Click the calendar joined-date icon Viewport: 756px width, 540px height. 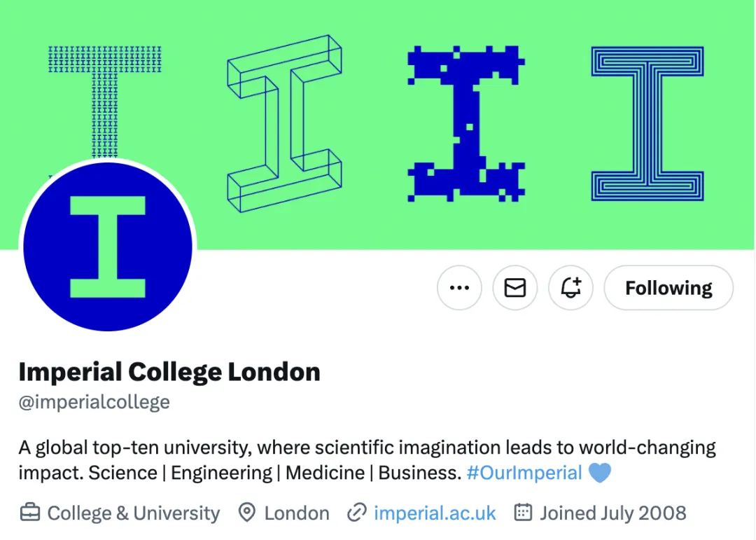coord(523,513)
